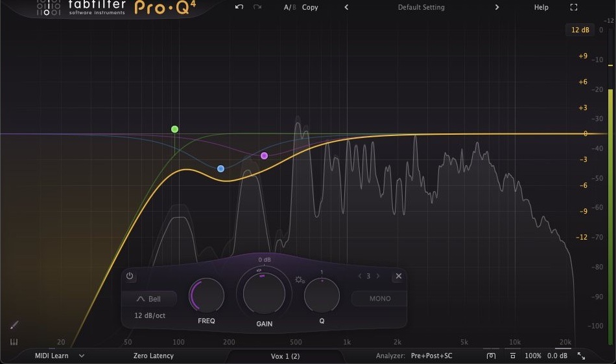Click the 0 dB gain readout above GAIN

tap(265, 260)
